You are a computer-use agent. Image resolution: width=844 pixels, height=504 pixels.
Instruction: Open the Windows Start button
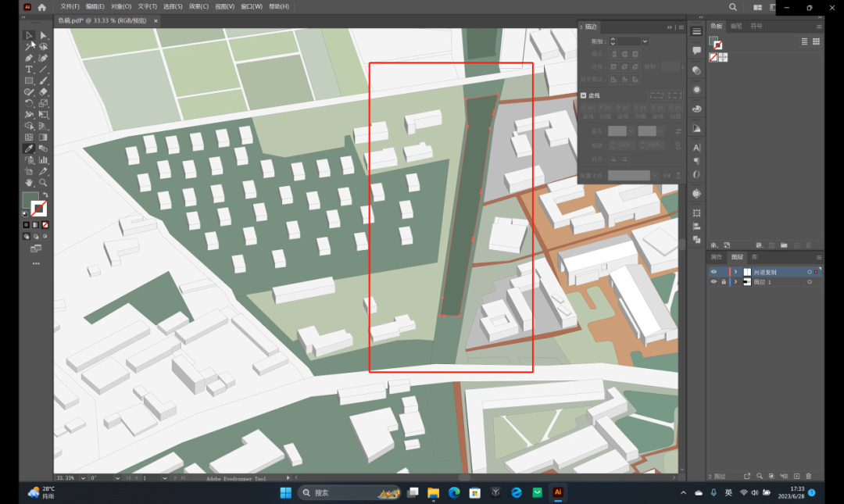pyautogui.click(x=286, y=493)
